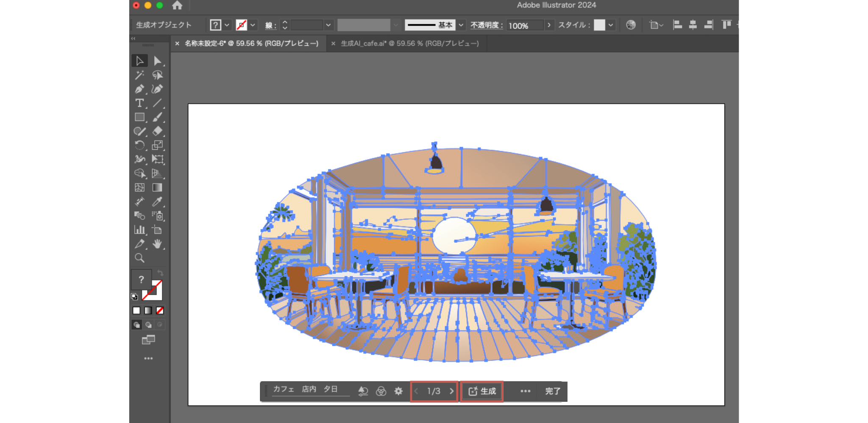Set fill to None
Viewport: 868px width, 423px height.
coord(160,310)
